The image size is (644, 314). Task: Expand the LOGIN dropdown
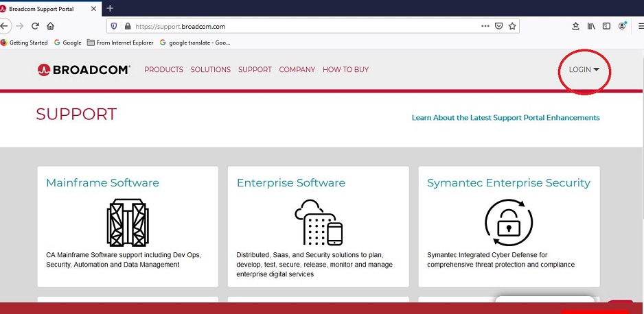click(584, 70)
